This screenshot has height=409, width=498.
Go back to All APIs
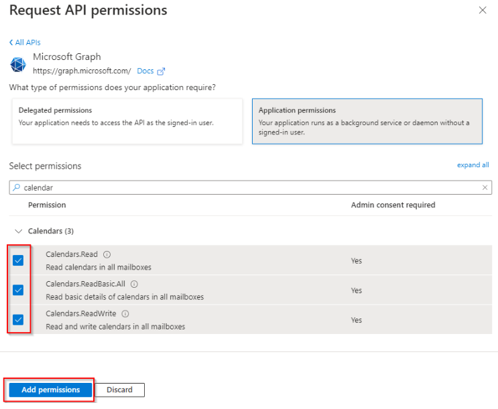click(x=25, y=42)
